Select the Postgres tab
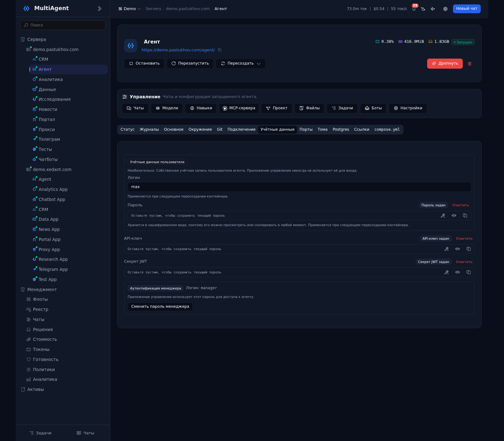Viewport: 504px width, 441px height. (341, 129)
